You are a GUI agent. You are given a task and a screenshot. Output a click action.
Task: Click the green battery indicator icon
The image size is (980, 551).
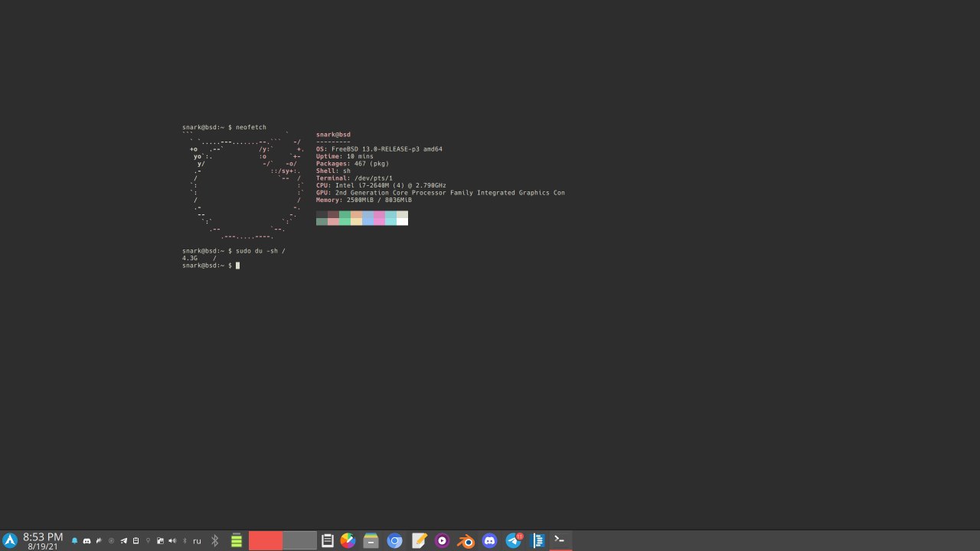(237, 541)
